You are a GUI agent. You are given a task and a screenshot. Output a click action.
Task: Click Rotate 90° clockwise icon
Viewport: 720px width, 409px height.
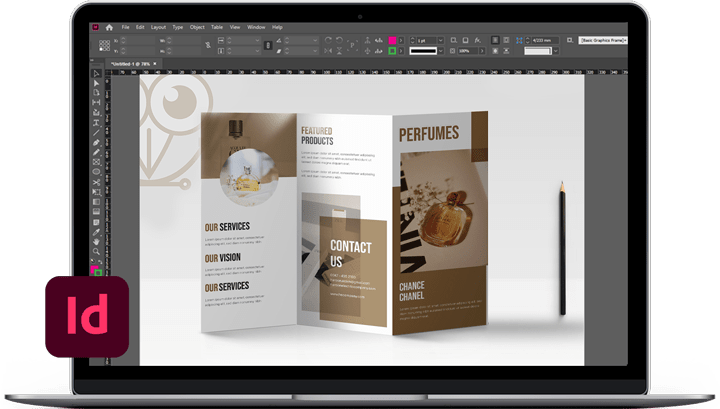pos(328,40)
